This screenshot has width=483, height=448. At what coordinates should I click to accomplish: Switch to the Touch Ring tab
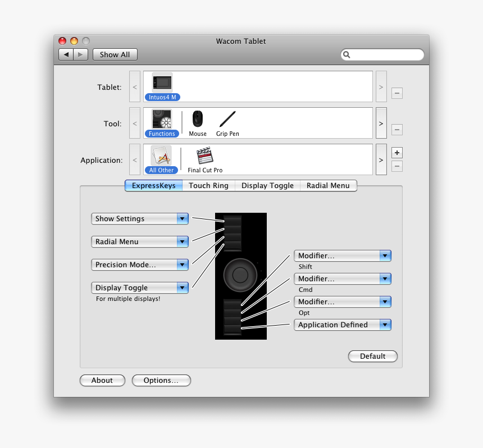pos(208,186)
